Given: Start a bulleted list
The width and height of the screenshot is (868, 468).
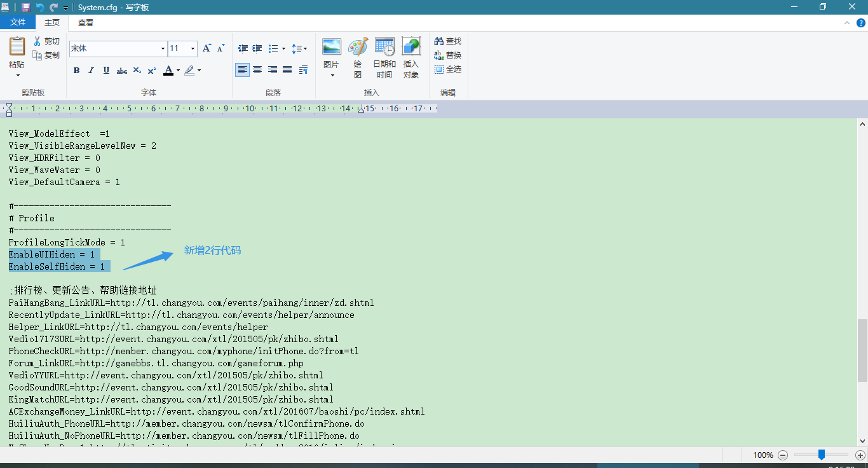Looking at the screenshot, I should click(x=273, y=48).
